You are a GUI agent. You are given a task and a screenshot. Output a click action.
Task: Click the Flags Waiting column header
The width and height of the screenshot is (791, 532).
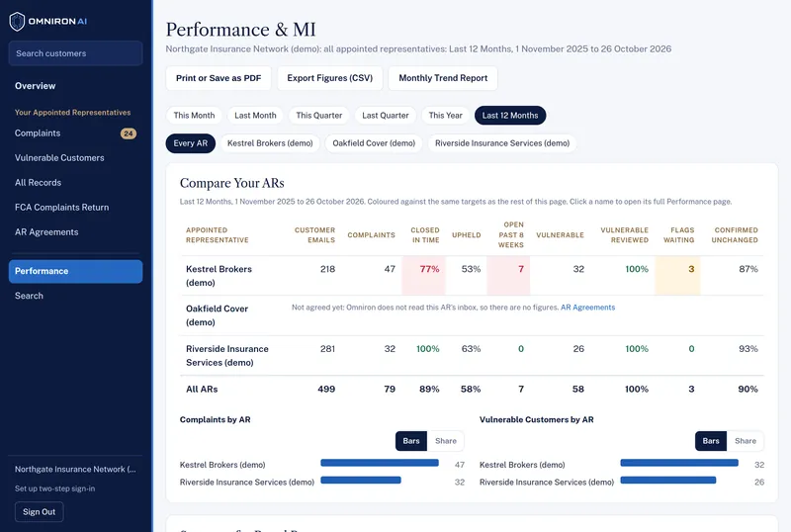click(679, 235)
